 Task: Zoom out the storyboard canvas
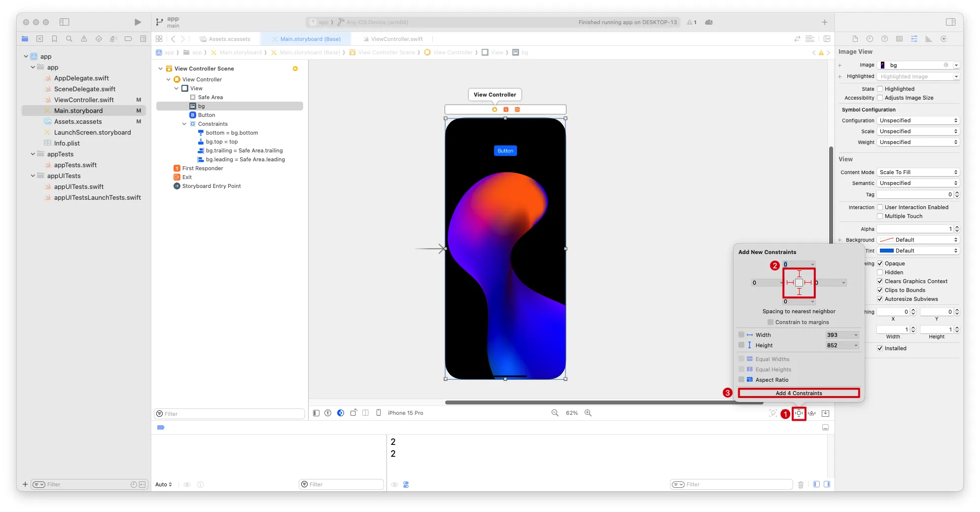pos(555,413)
